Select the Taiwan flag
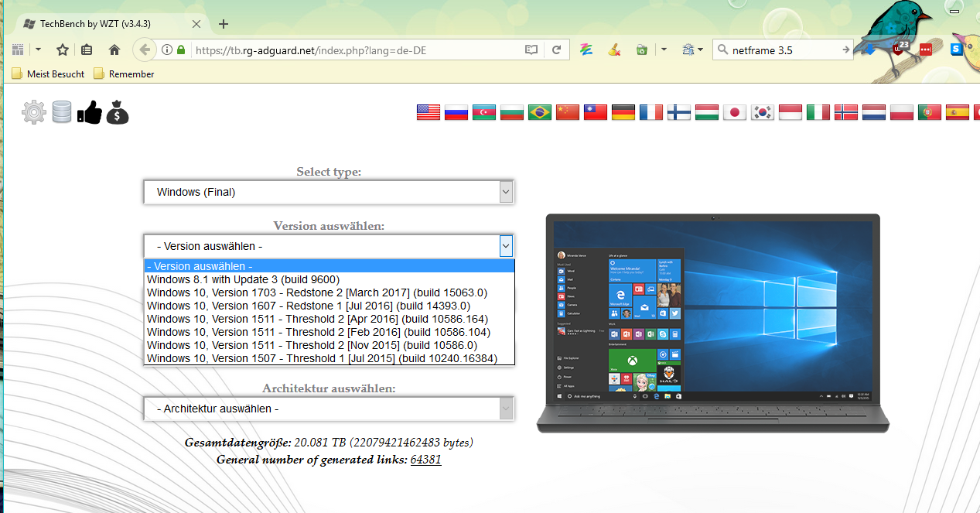The width and height of the screenshot is (980, 513). 596,112
